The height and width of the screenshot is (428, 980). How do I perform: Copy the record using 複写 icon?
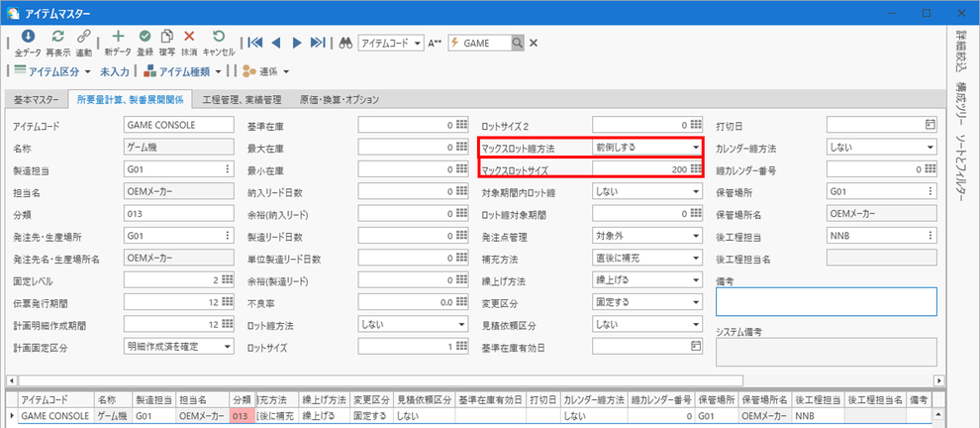pyautogui.click(x=167, y=37)
